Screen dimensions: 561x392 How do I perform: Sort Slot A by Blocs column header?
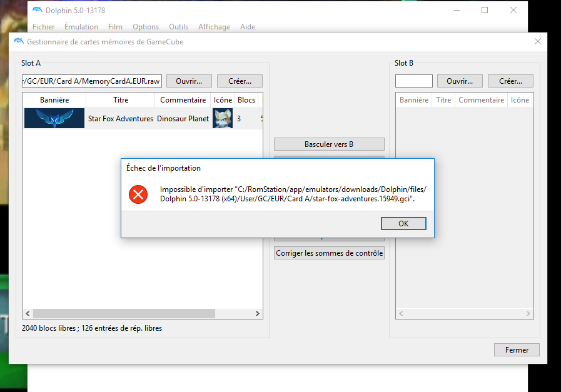[246, 100]
